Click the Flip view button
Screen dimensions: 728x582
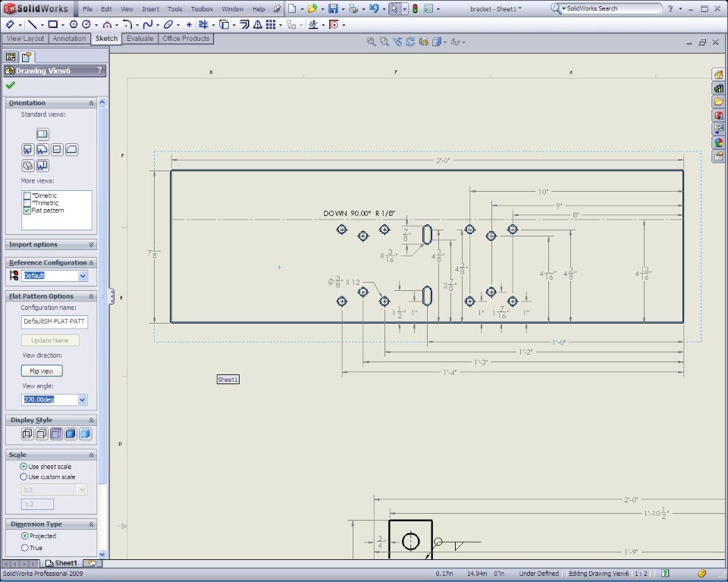(x=41, y=371)
